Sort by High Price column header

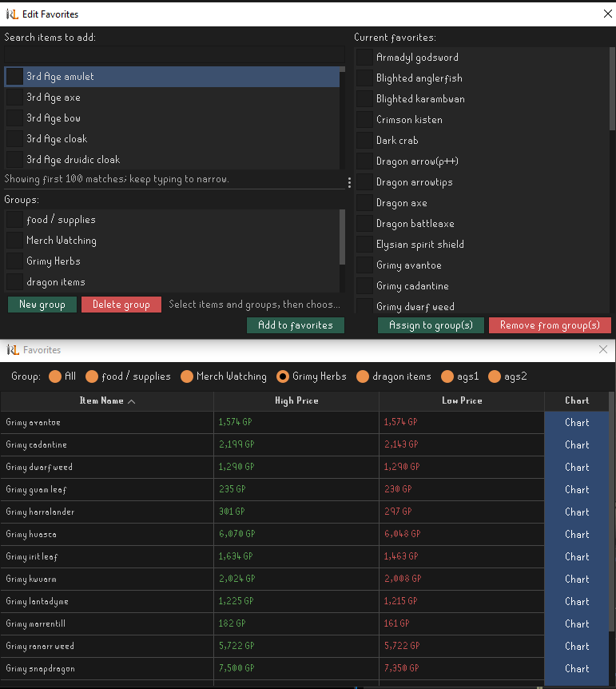click(296, 400)
